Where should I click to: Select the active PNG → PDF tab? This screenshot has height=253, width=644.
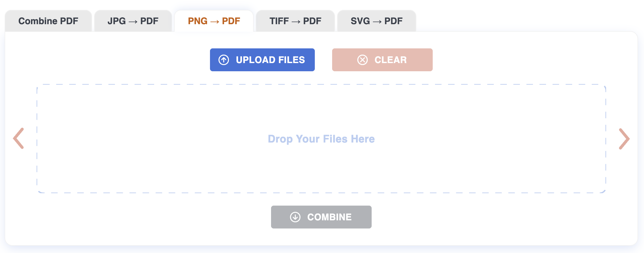pyautogui.click(x=214, y=21)
